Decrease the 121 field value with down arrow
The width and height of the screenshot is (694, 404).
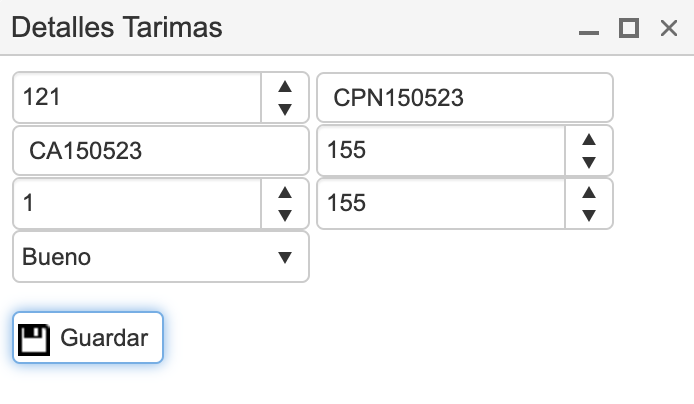coord(285,109)
